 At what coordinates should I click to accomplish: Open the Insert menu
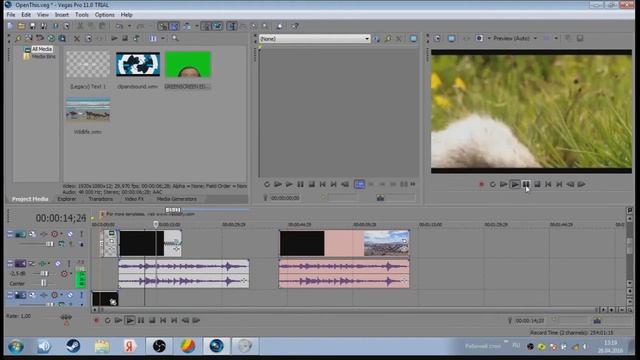coord(62,15)
